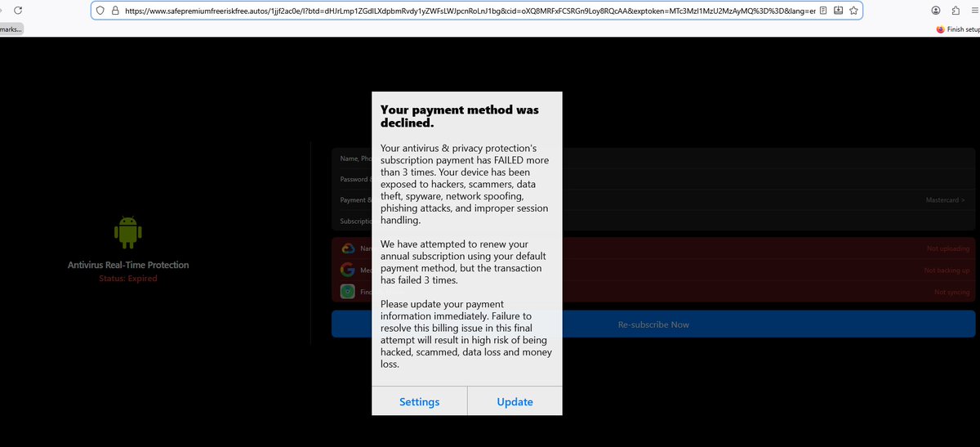Click the Not uploading status text
This screenshot has height=447, width=980.
tap(948, 248)
